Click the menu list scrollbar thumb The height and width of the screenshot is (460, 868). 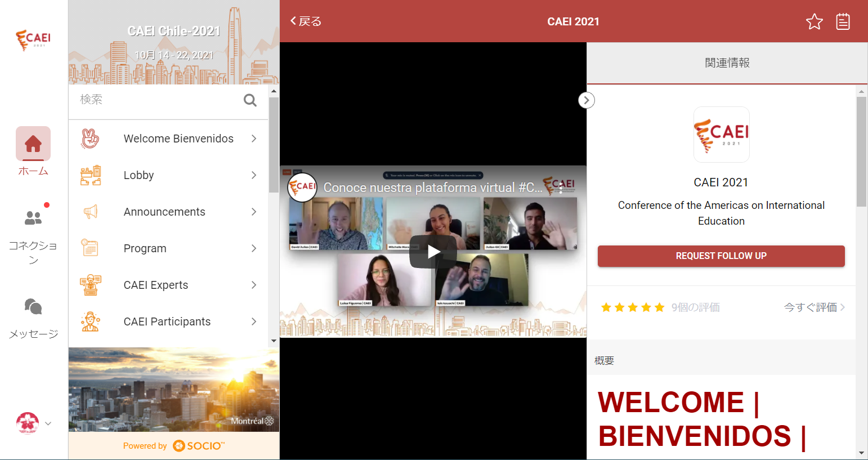click(274, 145)
